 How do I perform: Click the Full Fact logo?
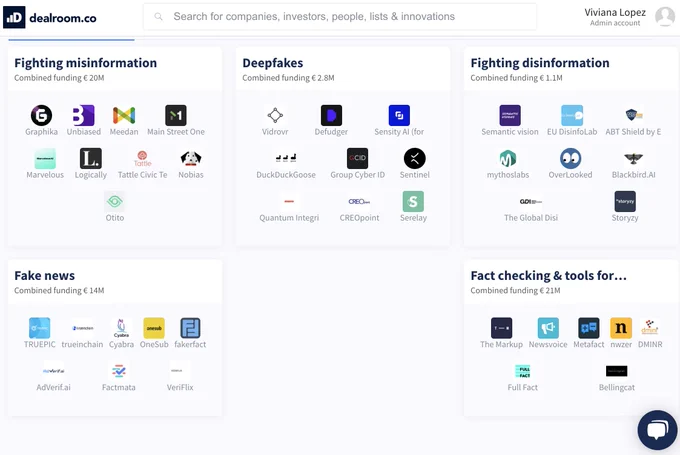coord(523,371)
